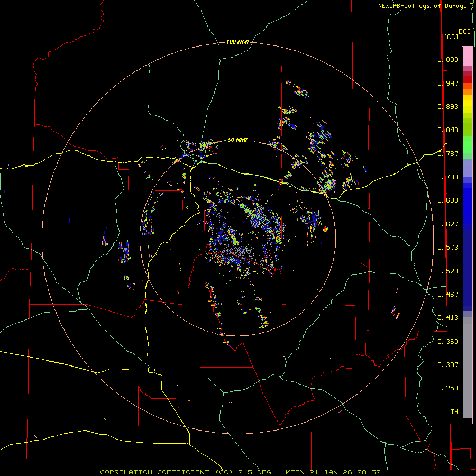Click the 0.573 legend value
The image size is (476, 476).
point(448,248)
